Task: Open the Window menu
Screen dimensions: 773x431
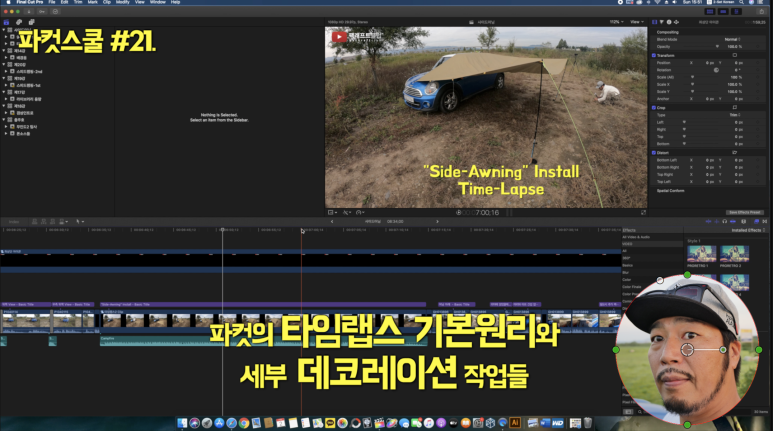Action: 158,2
